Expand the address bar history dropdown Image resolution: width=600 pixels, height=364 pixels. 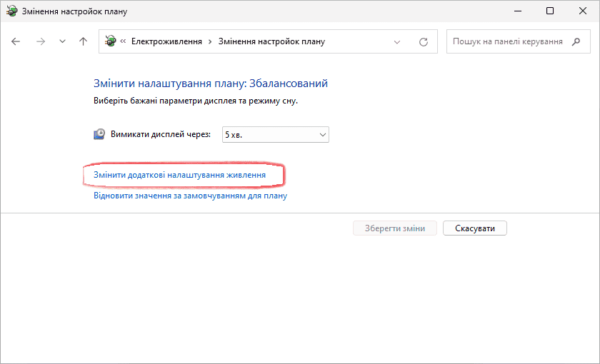point(398,41)
